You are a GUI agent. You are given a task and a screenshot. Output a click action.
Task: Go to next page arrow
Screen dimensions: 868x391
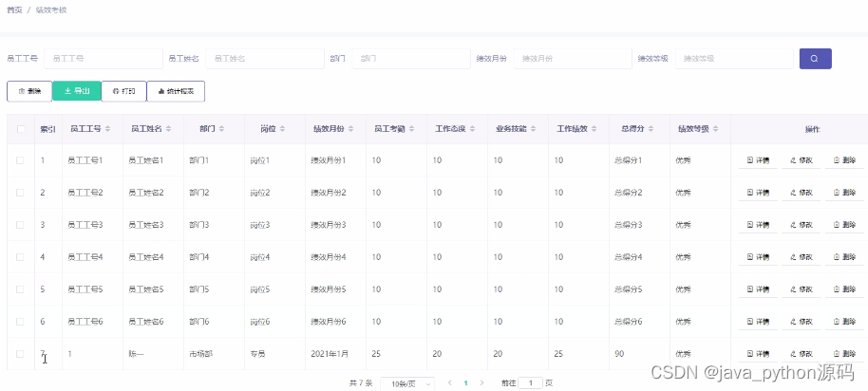[x=481, y=382]
